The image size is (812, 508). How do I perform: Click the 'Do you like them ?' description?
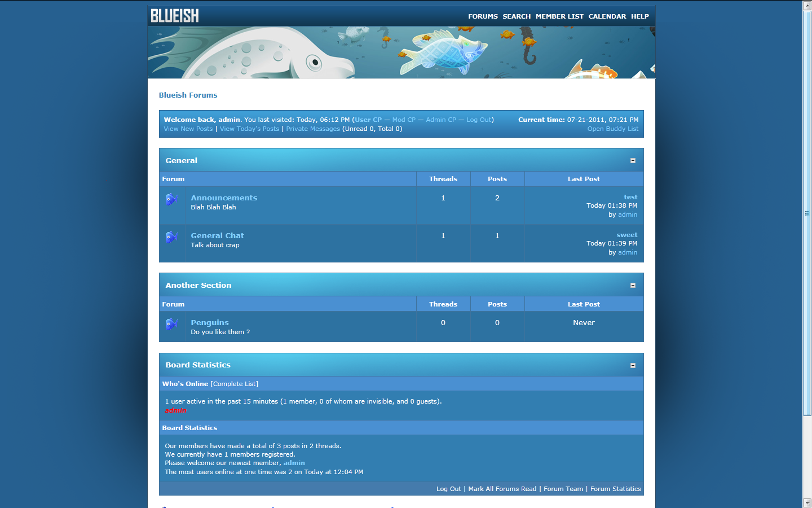(x=220, y=332)
